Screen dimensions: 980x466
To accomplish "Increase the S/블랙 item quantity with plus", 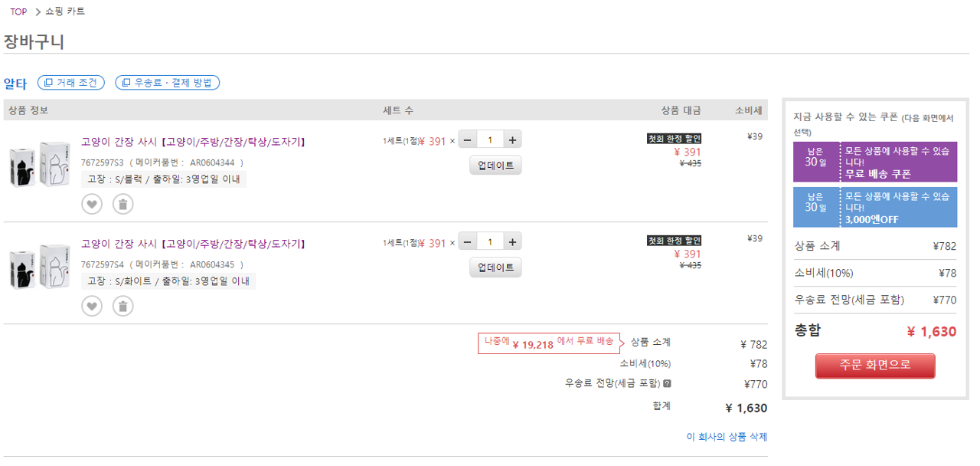I will (512, 139).
